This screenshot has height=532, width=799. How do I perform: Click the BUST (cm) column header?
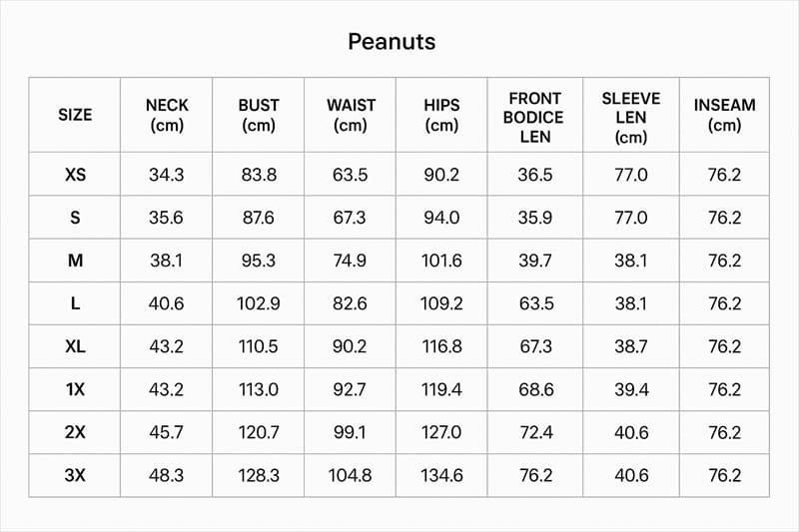pos(259,115)
